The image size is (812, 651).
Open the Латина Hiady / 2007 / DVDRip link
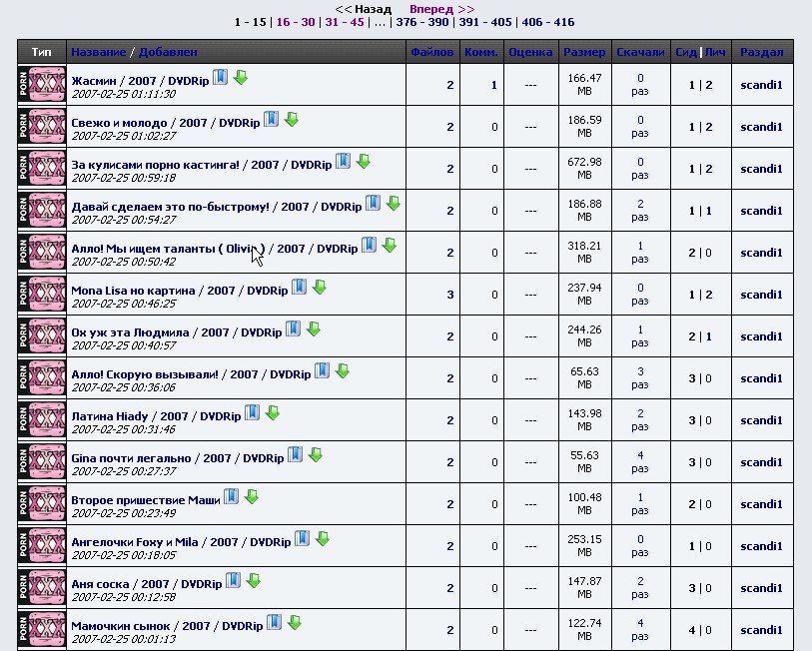point(156,416)
